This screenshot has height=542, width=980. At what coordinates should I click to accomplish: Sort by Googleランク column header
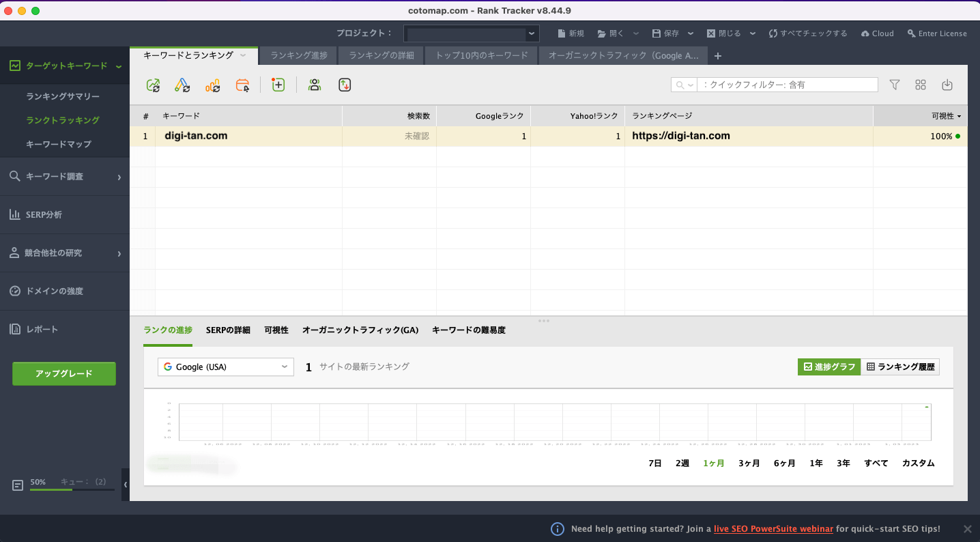tap(483, 116)
